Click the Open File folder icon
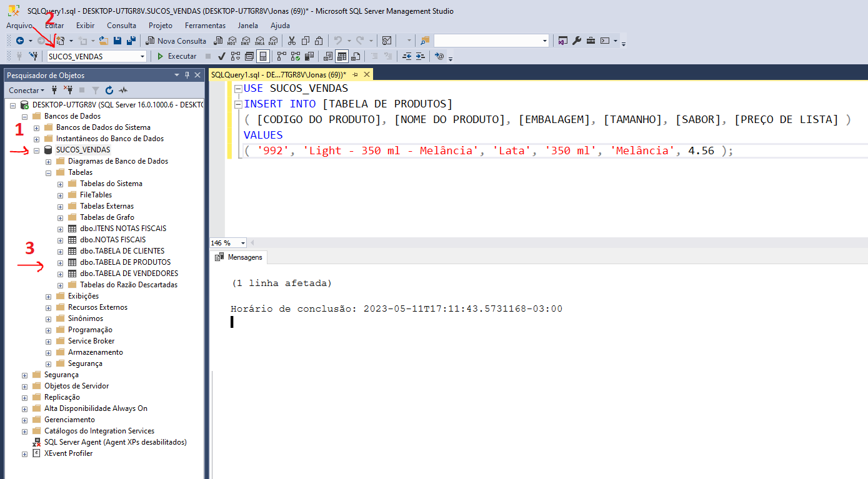Screen dimensions: 868x479 click(x=104, y=41)
